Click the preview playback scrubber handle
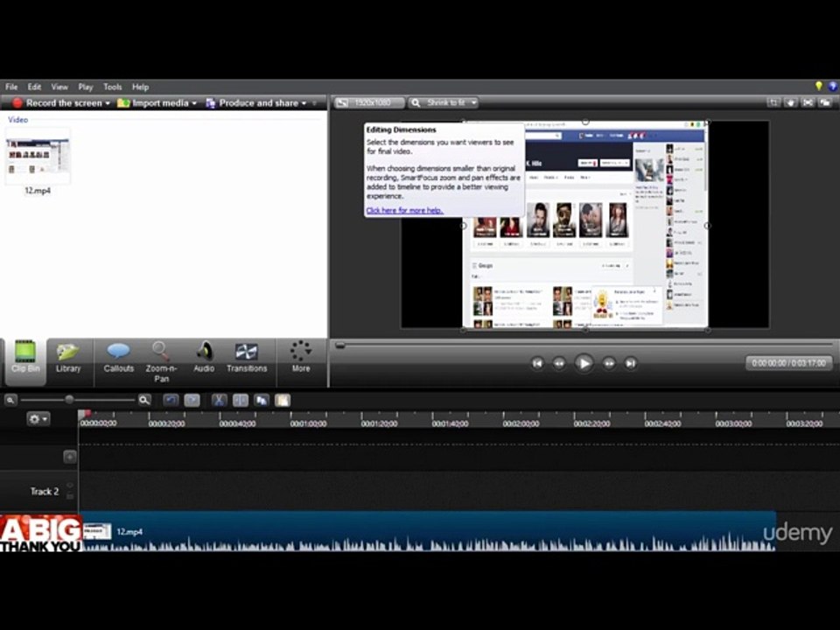 point(339,346)
